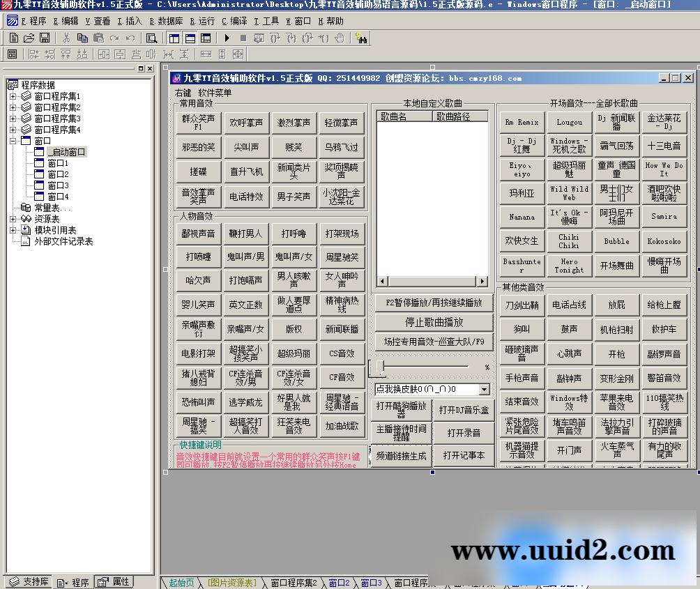Click the New file toolbar icon
700x589 pixels.
tap(13, 38)
